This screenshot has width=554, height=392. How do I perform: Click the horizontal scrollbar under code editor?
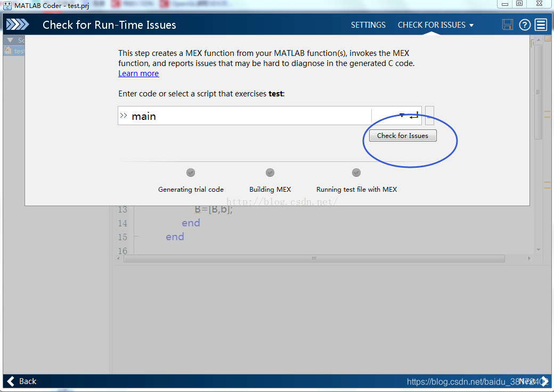(314, 258)
